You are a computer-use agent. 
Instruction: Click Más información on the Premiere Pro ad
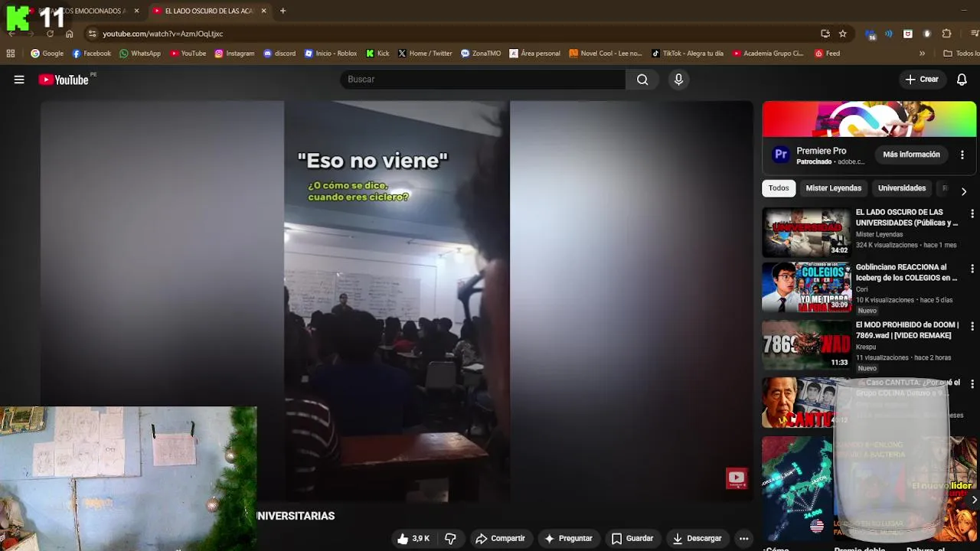911,155
